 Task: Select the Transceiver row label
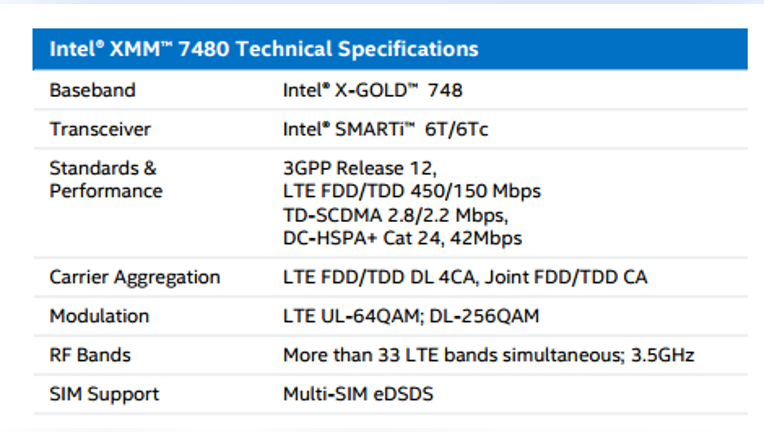(100, 129)
